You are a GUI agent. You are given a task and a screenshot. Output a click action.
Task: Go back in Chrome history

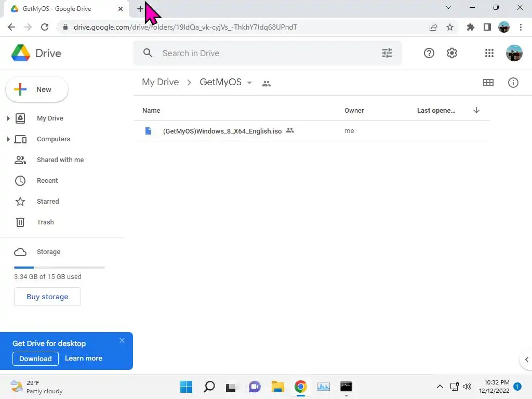click(x=11, y=27)
